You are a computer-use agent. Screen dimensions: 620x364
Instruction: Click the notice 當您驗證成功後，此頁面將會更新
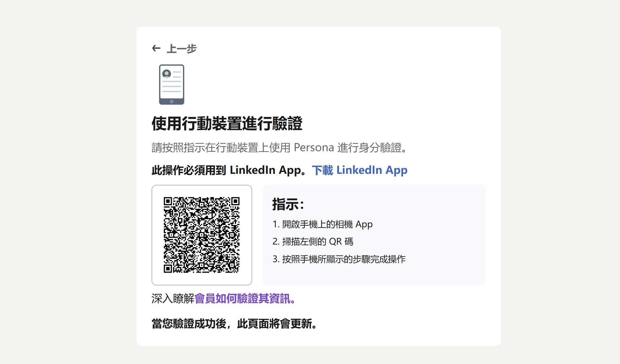click(234, 323)
